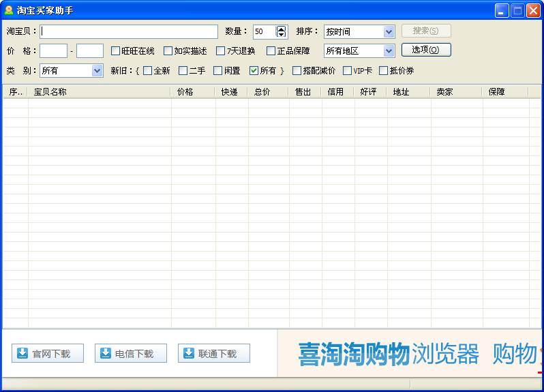
Task: Open the 排序 dropdown set to 按时间
Action: pos(359,31)
